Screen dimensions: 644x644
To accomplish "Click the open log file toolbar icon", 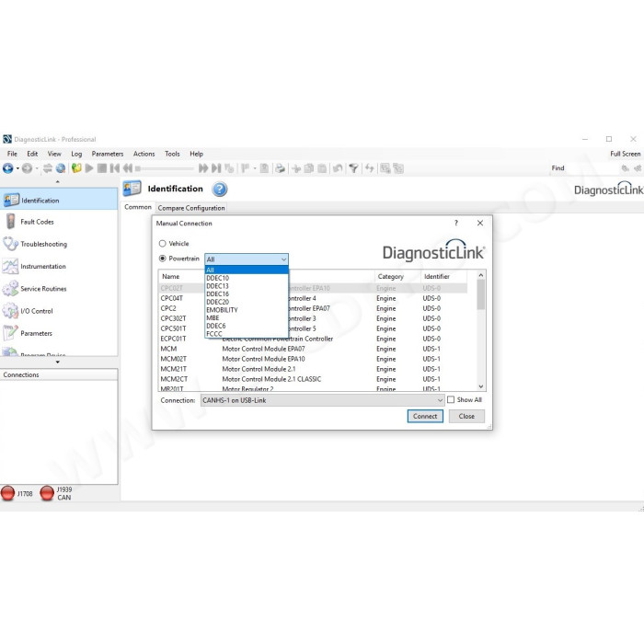I will (x=76, y=168).
